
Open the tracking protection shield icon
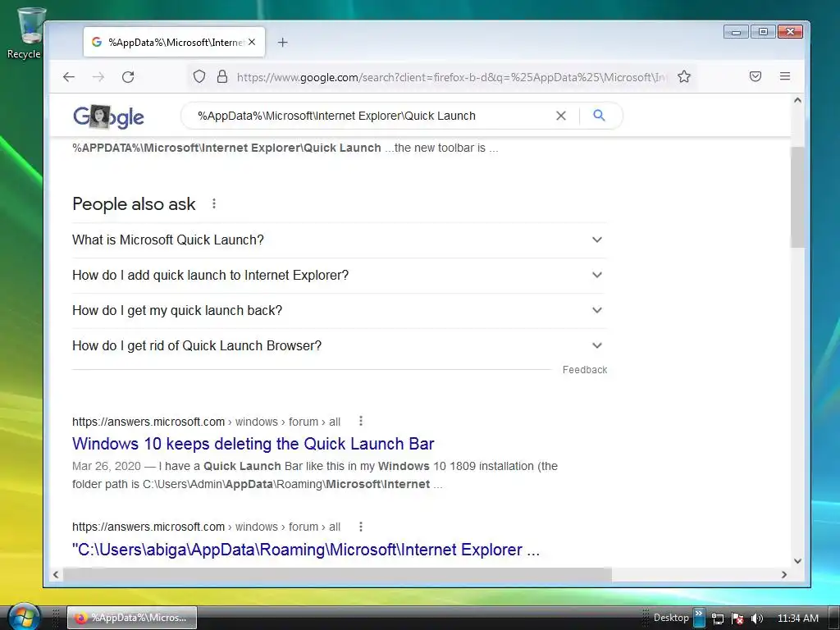[x=199, y=76]
